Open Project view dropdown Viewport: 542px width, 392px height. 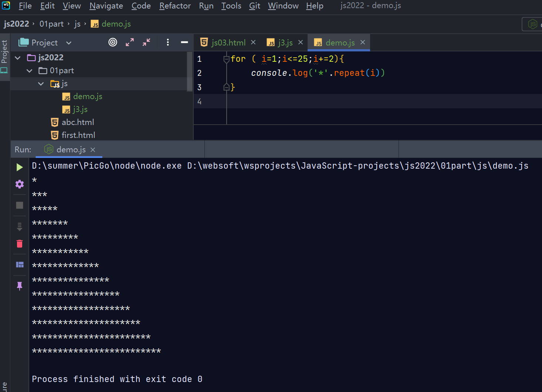click(x=45, y=43)
